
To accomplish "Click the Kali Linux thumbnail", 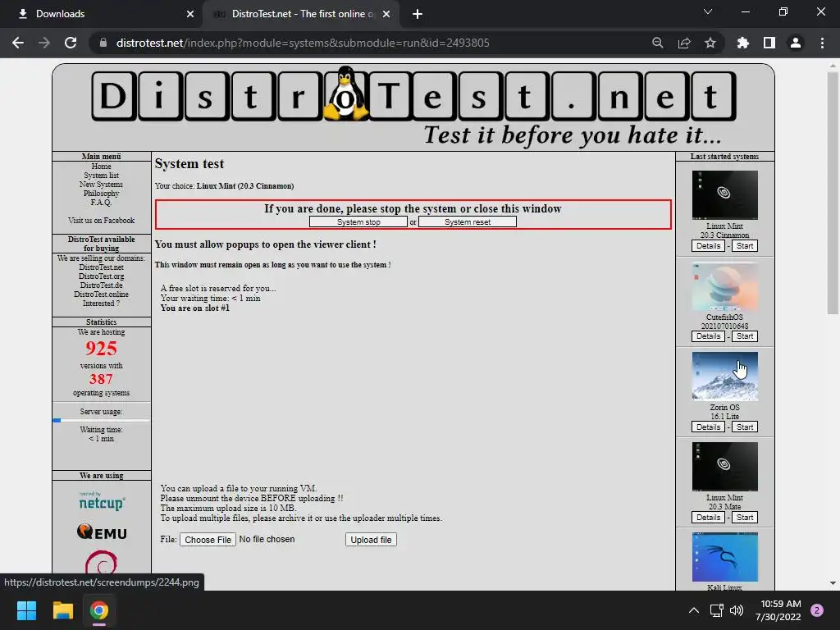I will point(725,557).
